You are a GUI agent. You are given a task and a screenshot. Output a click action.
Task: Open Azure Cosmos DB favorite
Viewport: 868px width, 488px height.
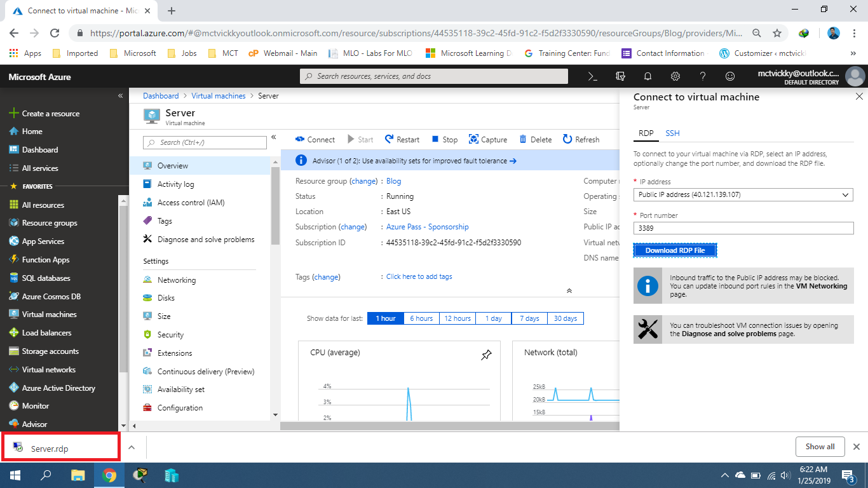(x=44, y=297)
